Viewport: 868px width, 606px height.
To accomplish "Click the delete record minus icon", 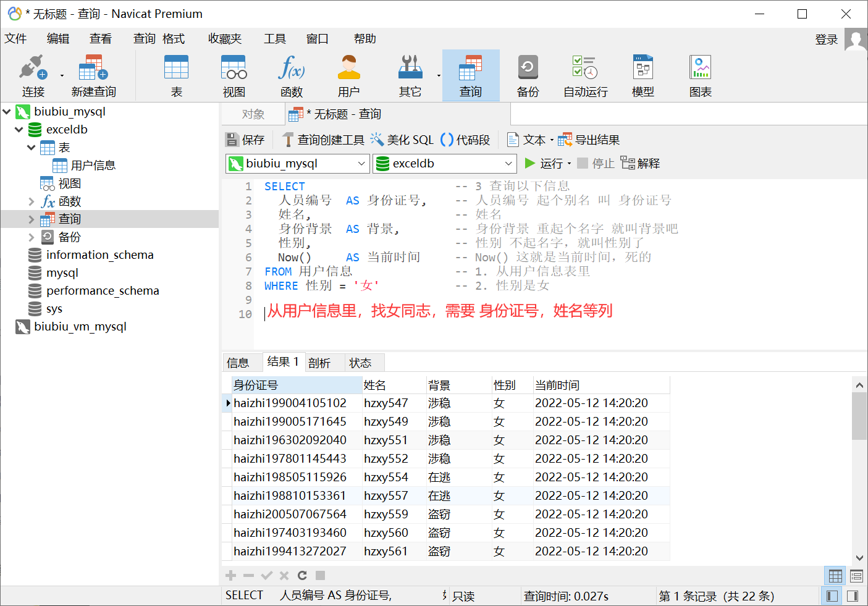I will click(249, 576).
